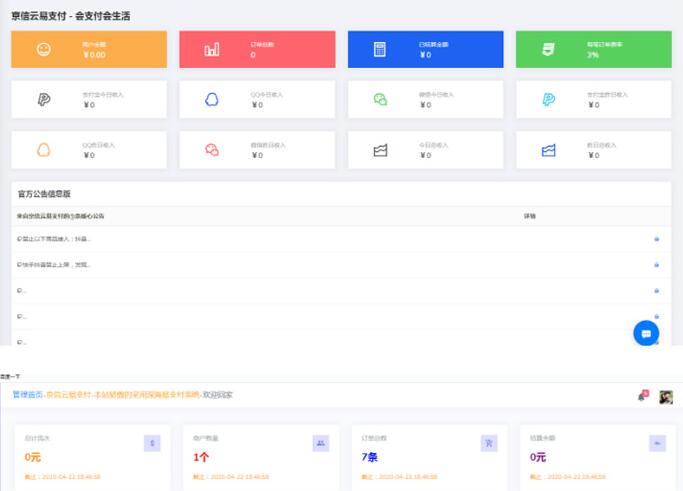
Task: Click the bar chart icon on red card
Action: [212, 50]
